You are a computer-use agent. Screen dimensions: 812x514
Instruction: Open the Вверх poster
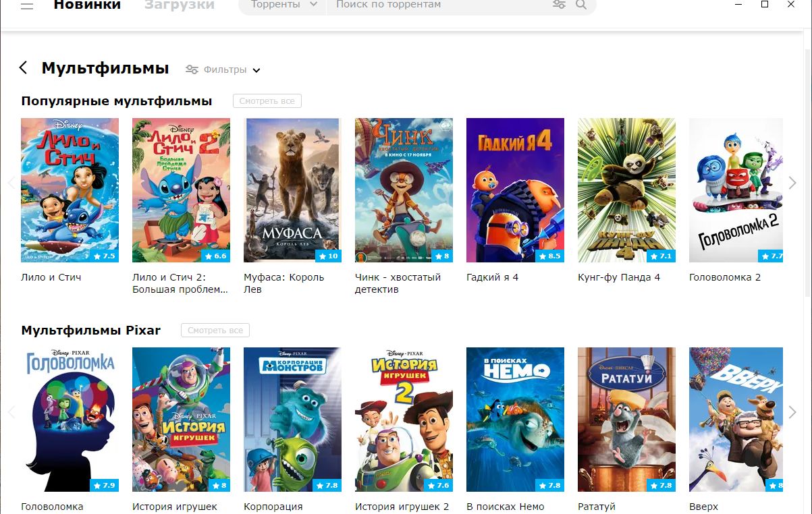(x=736, y=420)
